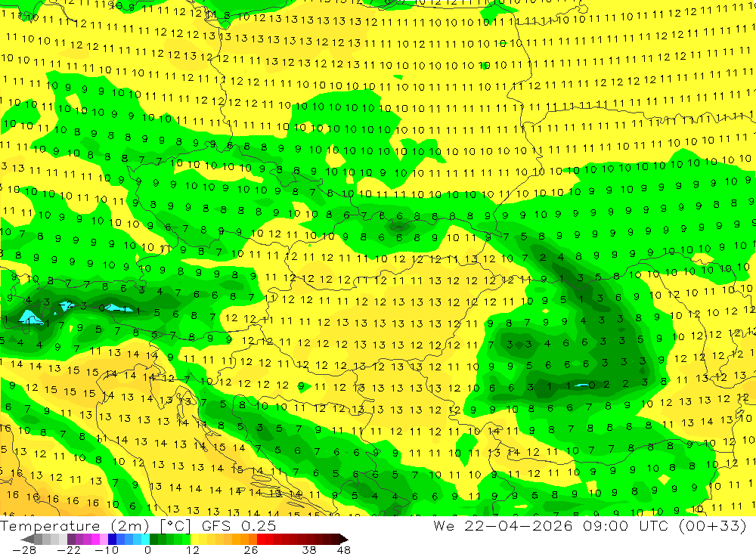Click the "-10" legend scale value
The height and width of the screenshot is (554, 756).
click(107, 550)
